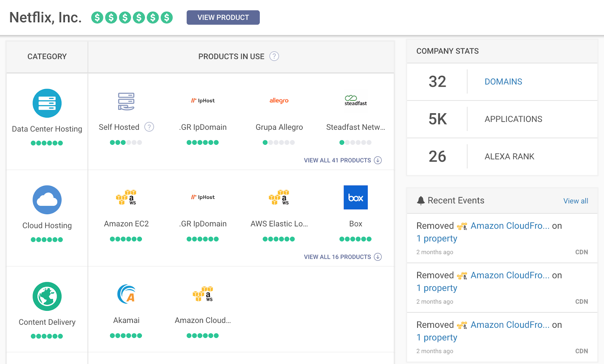This screenshot has height=364, width=604.
Task: Click the .GR IpDomain label under Cloud Hosting
Action: click(x=203, y=224)
